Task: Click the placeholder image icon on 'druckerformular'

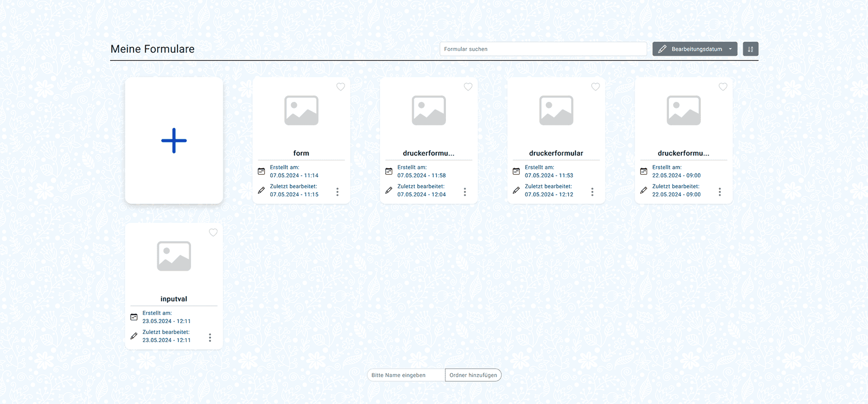Action: pos(556,111)
